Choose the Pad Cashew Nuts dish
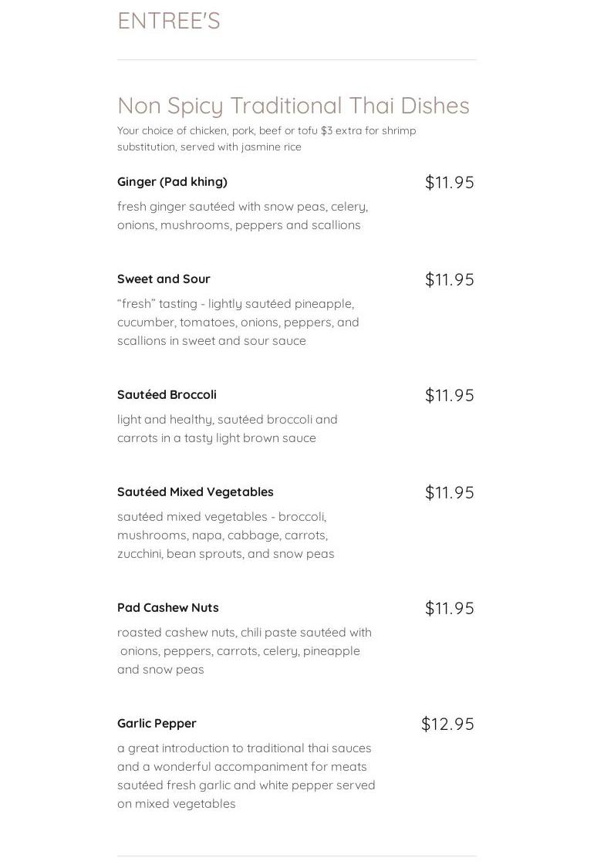 167,608
